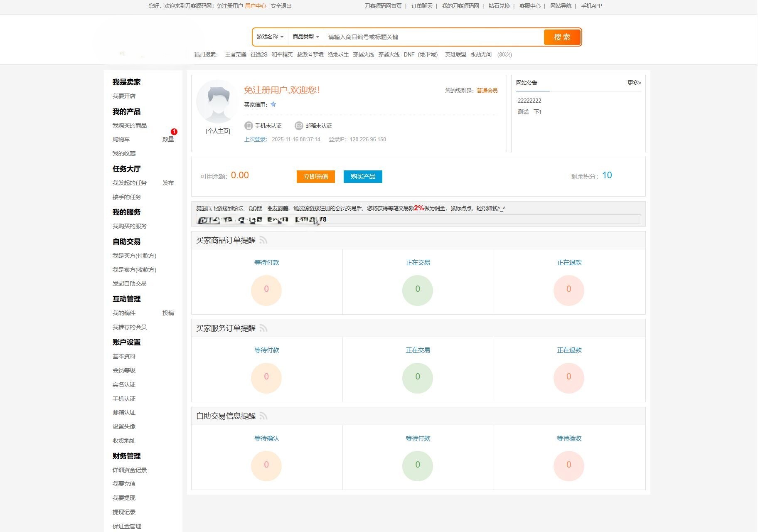Open RSS feed beside 买家商品订单提醒
The height and width of the screenshot is (532, 758).
click(x=263, y=240)
